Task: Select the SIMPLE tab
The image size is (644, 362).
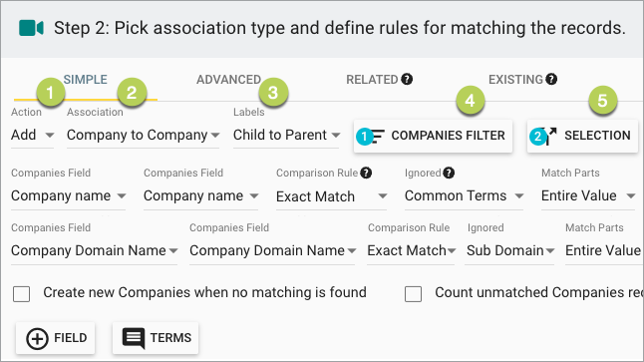Action: pyautogui.click(x=86, y=80)
